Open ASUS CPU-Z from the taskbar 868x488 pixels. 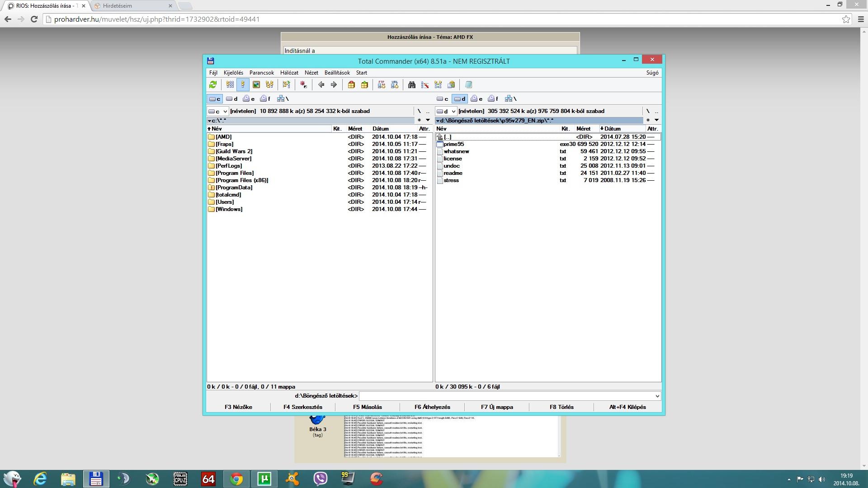coord(180,479)
